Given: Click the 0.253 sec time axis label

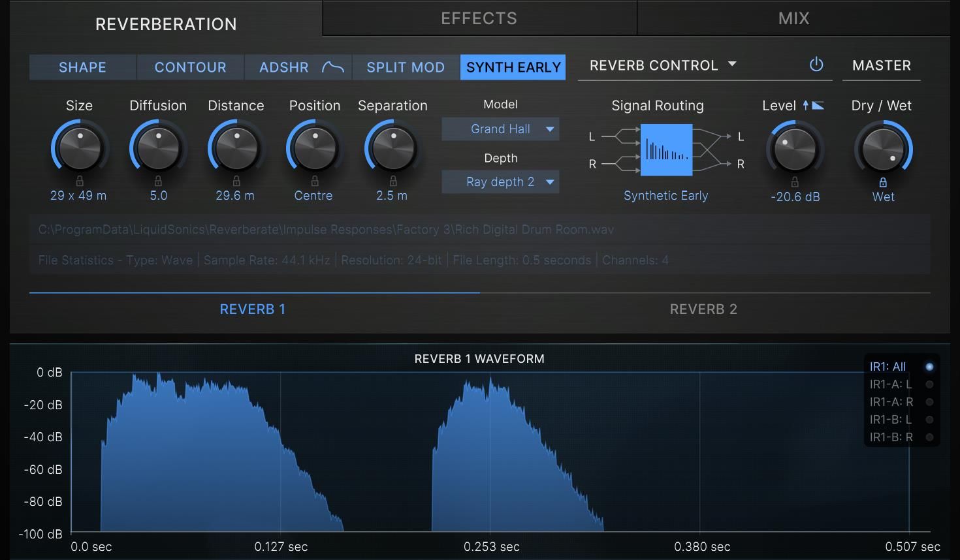Looking at the screenshot, I should [x=492, y=546].
